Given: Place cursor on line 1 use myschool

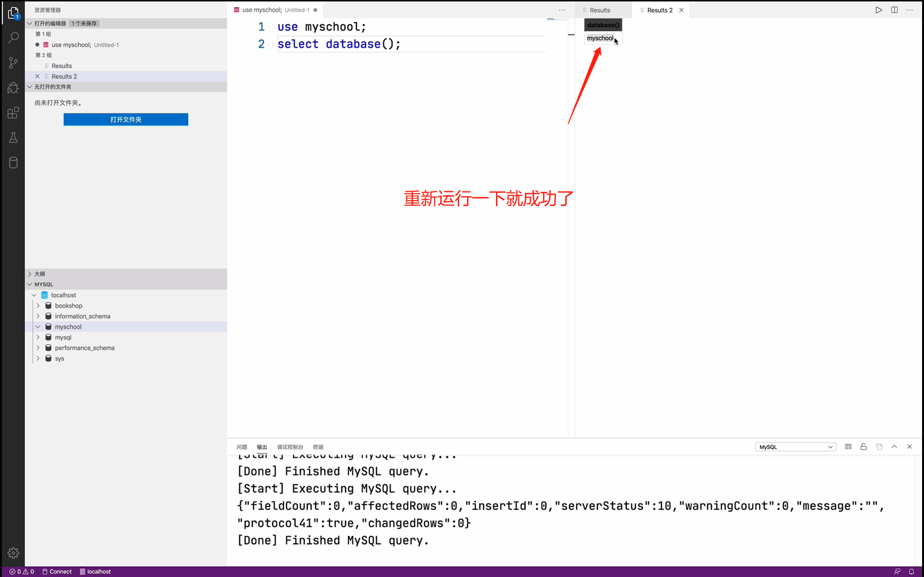Looking at the screenshot, I should coord(322,27).
